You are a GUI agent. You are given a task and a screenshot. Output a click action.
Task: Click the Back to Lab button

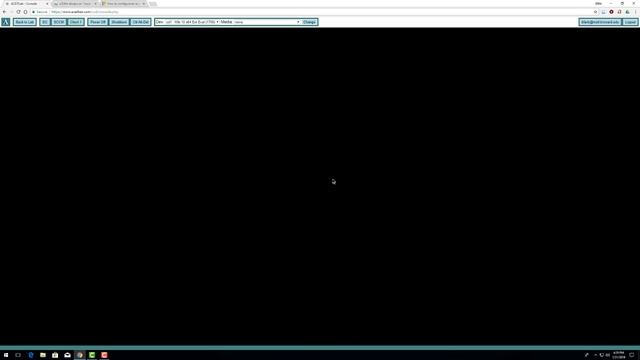point(24,22)
